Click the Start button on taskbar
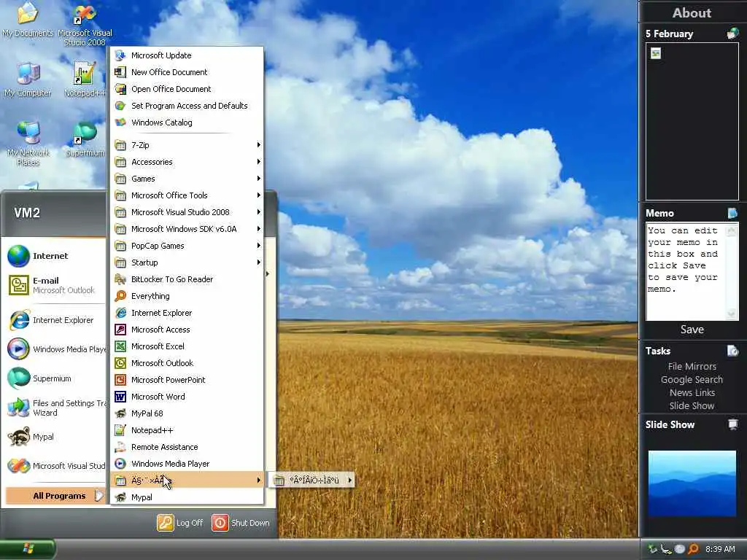 click(x=27, y=549)
